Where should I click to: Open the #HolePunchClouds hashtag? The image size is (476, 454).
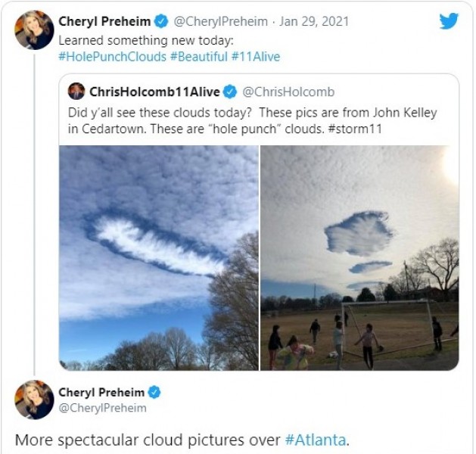pos(112,57)
